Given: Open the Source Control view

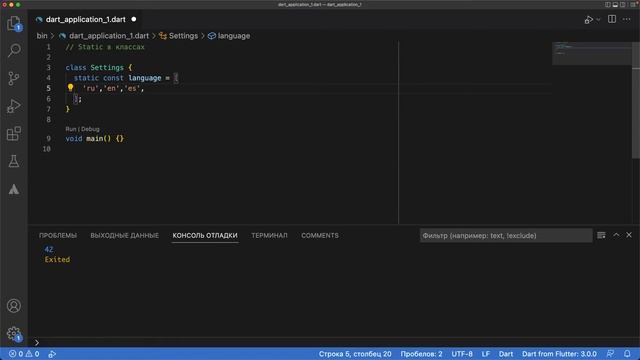Looking at the screenshot, I should coord(14,78).
